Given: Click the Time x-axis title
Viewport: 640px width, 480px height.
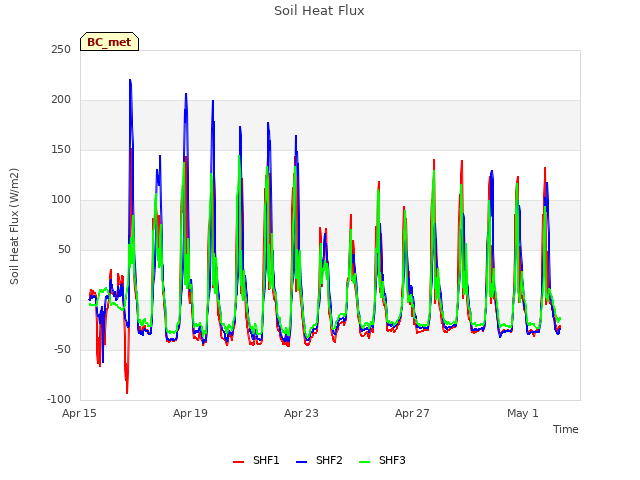Looking at the screenshot, I should click(x=565, y=429).
